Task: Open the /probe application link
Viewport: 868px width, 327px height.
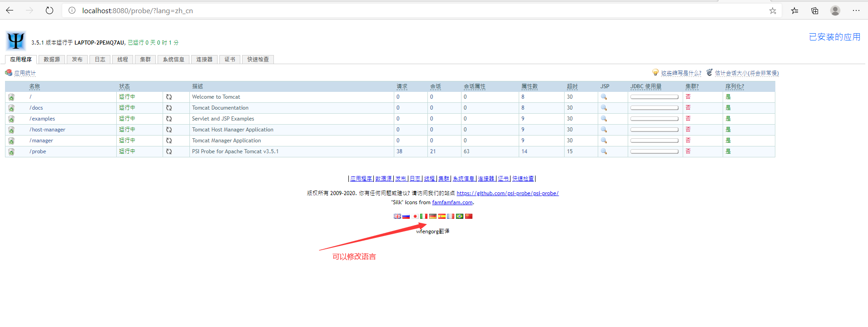Action: pyautogui.click(x=38, y=151)
